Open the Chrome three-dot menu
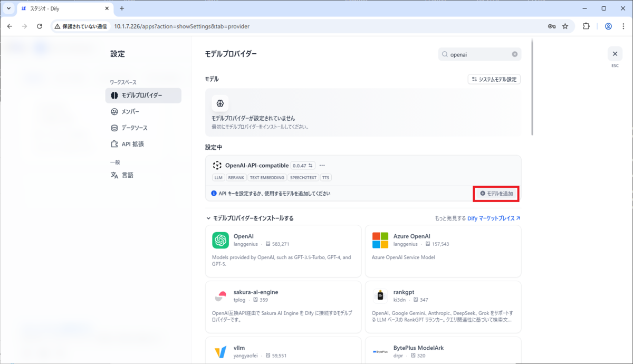 point(623,26)
